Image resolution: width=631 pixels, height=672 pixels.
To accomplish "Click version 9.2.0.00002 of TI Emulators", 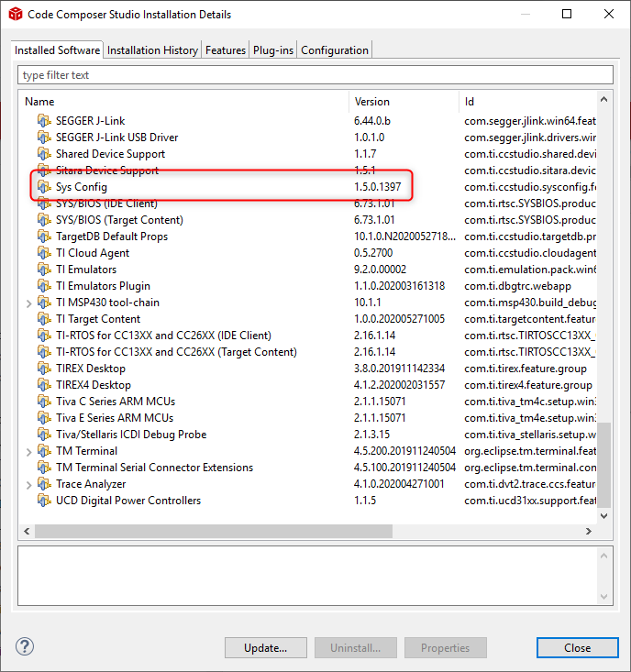I will [x=380, y=270].
